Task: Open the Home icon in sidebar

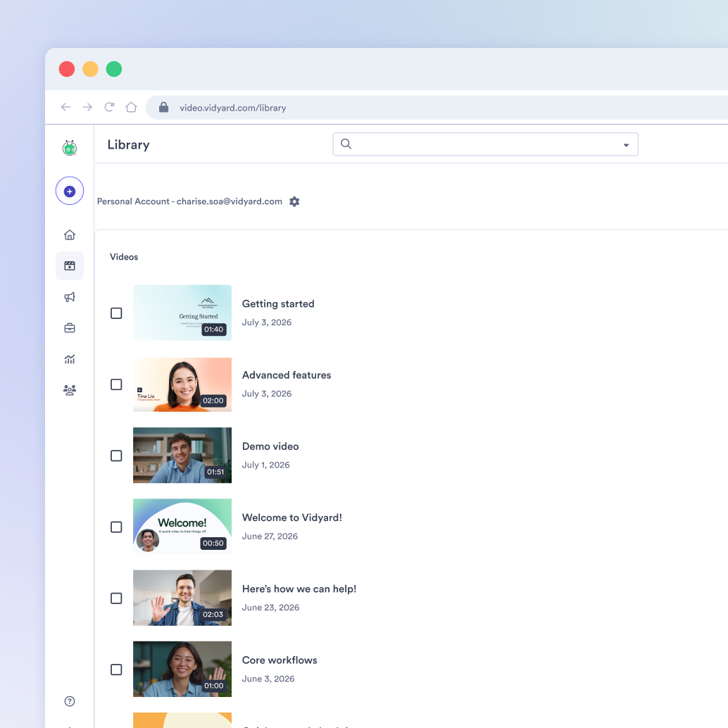Action: (x=70, y=235)
